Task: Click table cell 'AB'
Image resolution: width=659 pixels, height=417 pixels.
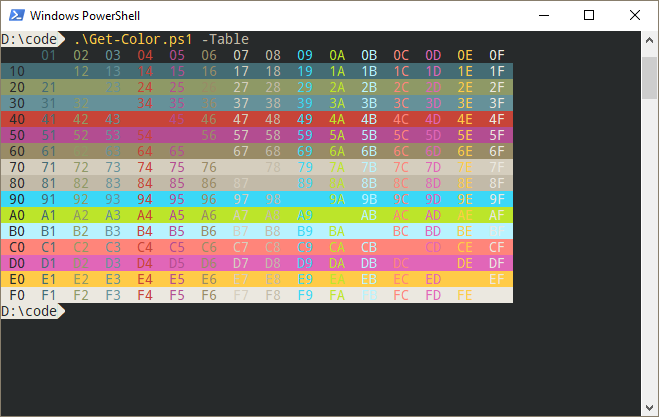Action: [369, 215]
